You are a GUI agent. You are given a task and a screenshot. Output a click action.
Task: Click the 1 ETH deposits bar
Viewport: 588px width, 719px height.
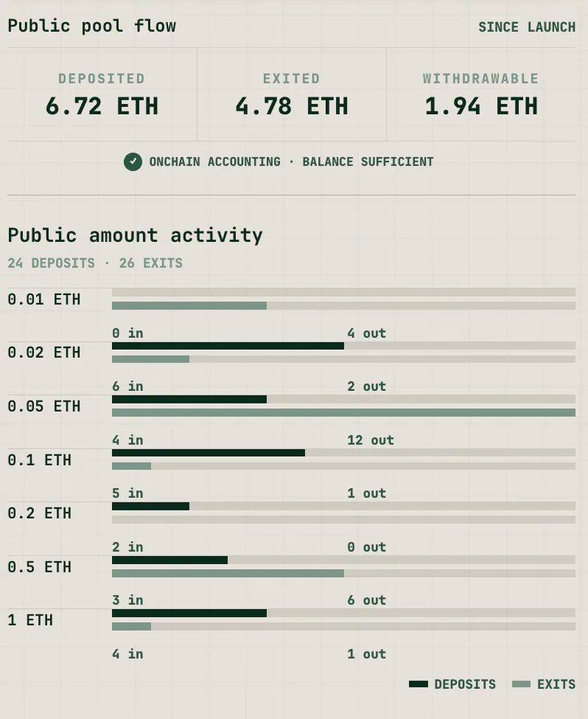tap(189, 613)
